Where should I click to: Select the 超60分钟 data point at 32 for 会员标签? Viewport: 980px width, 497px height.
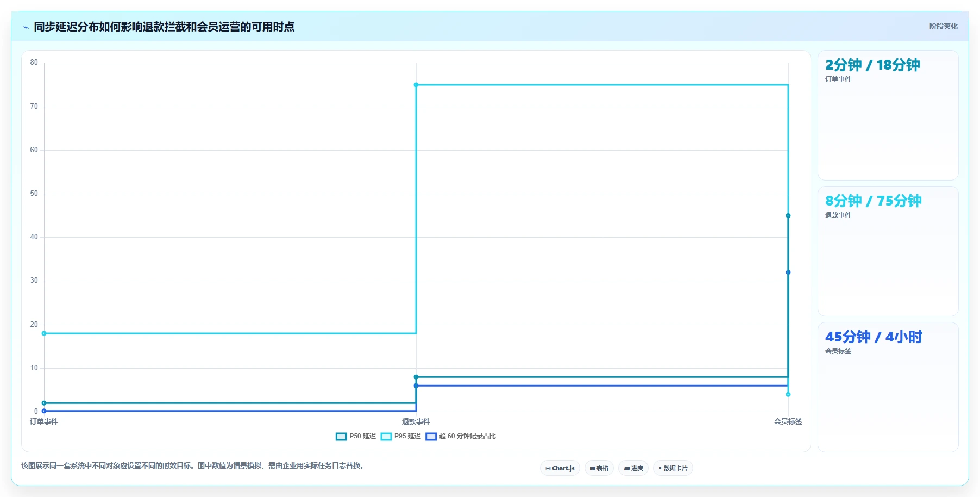(x=788, y=272)
